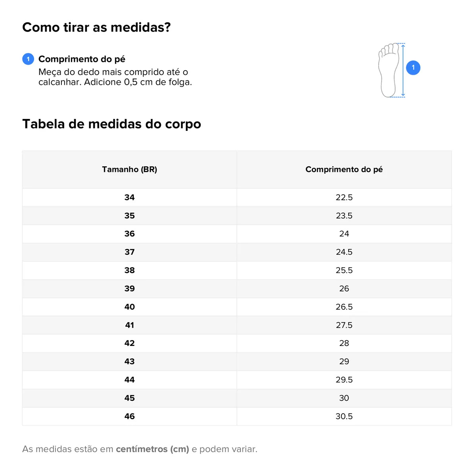Select the size 38 cell
Image resolution: width=474 pixels, height=476 pixels.
point(129,270)
